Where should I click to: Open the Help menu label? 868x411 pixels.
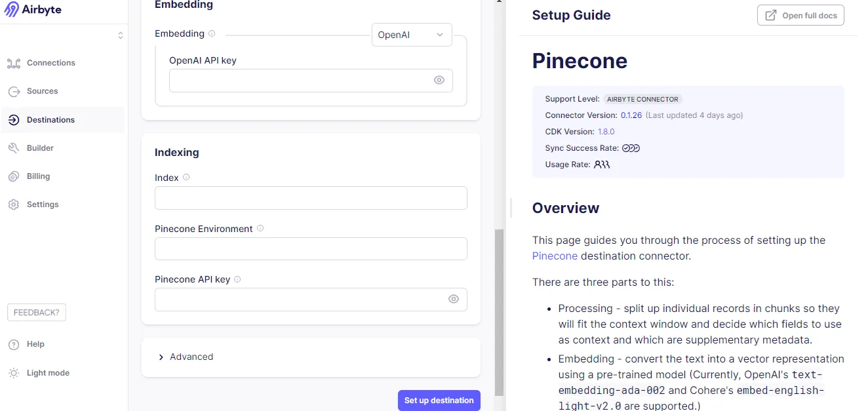coord(35,344)
